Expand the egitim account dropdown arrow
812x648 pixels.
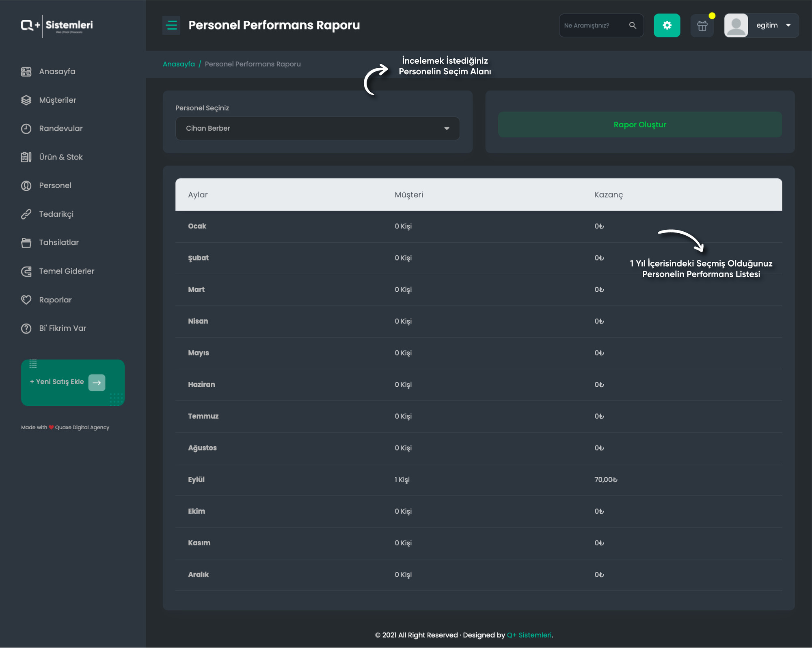pyautogui.click(x=788, y=26)
